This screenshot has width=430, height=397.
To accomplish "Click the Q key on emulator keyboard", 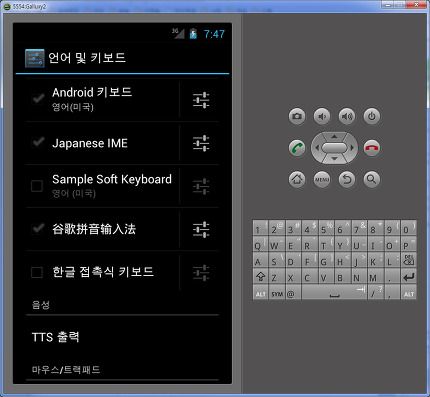I will (x=260, y=245).
